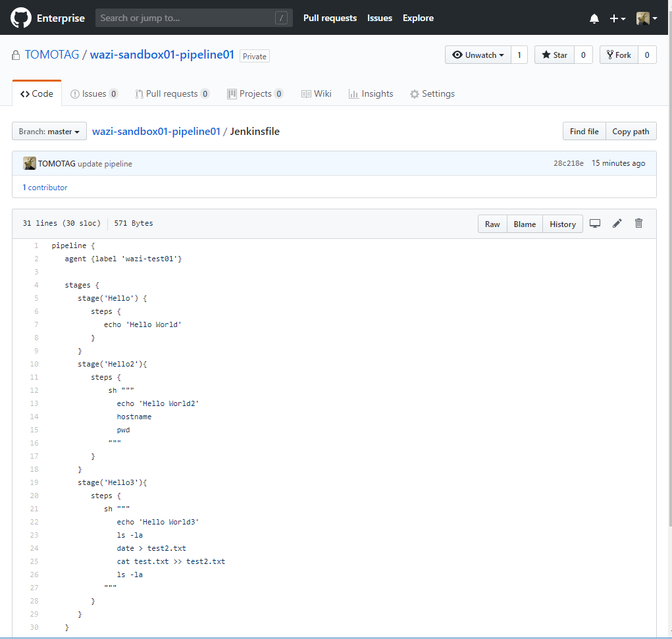Image resolution: width=672 pixels, height=639 pixels.
Task: Click line number 24
Action: pyautogui.click(x=34, y=548)
